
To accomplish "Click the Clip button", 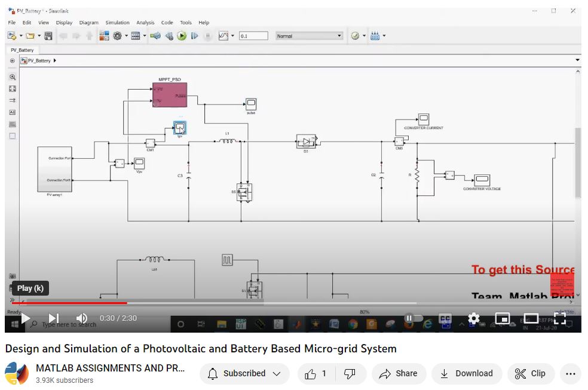I will click(531, 373).
